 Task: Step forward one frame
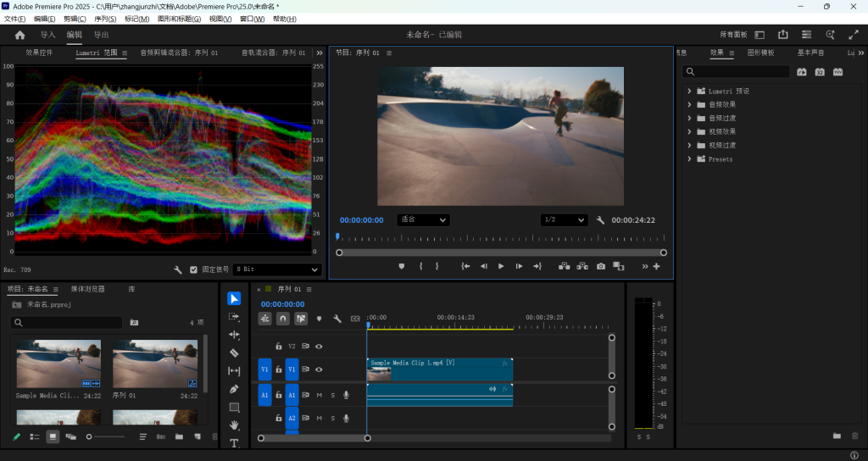point(519,266)
